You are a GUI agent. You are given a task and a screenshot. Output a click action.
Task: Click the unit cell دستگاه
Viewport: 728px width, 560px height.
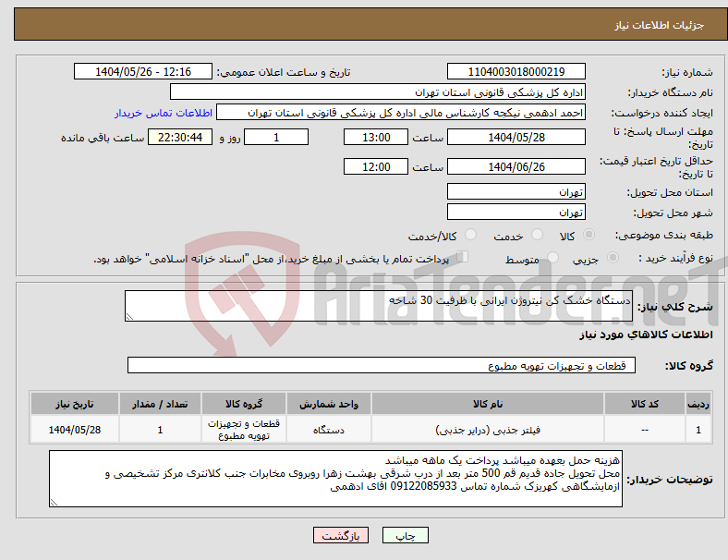329,430
